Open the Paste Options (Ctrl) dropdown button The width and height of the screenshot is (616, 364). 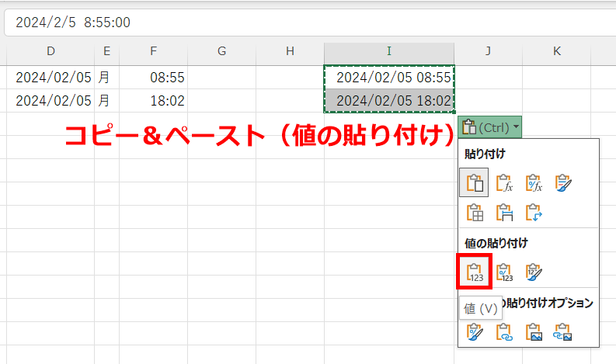click(x=490, y=127)
